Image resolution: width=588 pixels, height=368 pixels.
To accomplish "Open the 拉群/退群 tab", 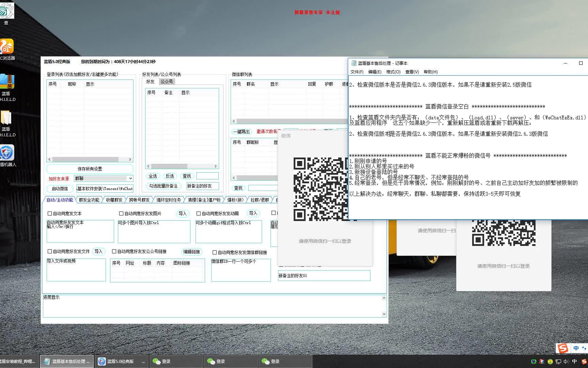I will (260, 200).
